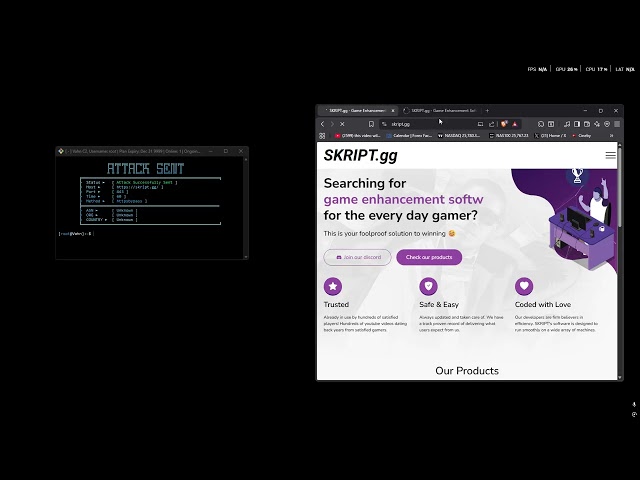Go back in the browser

click(x=322, y=124)
